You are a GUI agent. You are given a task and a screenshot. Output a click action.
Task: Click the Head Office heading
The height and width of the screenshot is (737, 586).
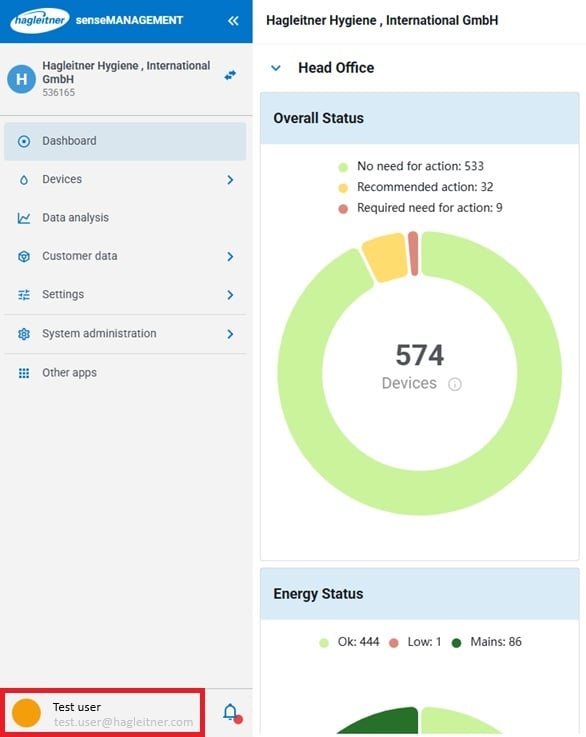[336, 68]
